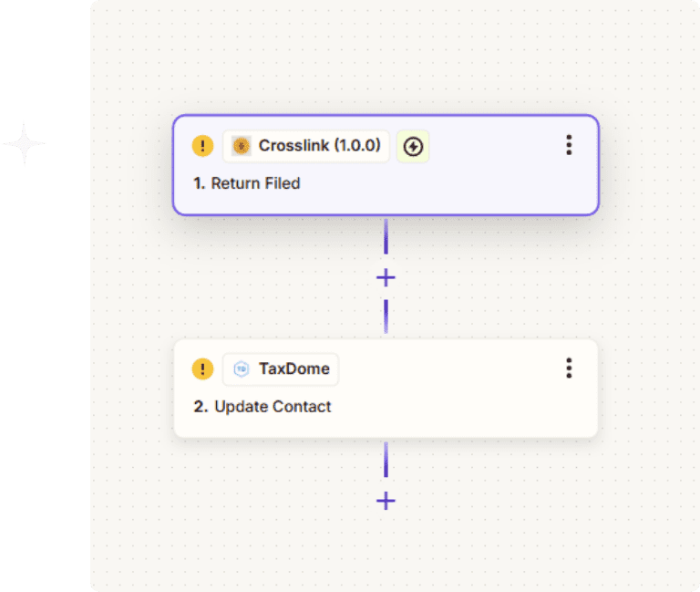Select the TaxDome app badge
Viewport: 700px width, 592px height.
click(x=281, y=369)
